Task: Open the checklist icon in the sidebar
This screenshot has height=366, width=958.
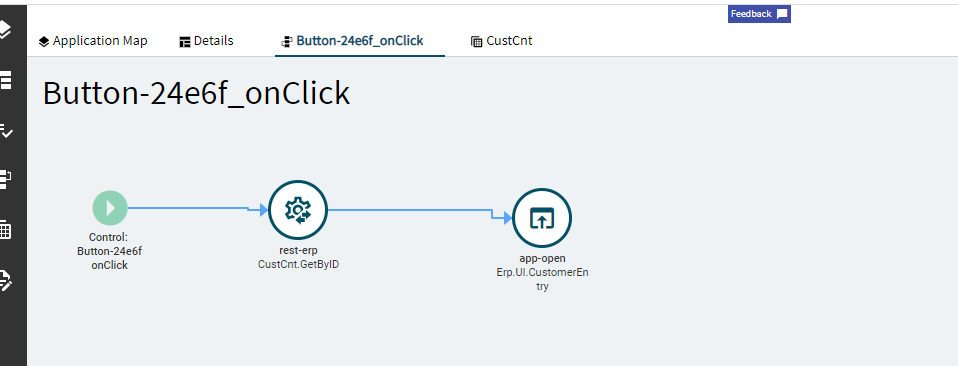Action: click(5, 130)
